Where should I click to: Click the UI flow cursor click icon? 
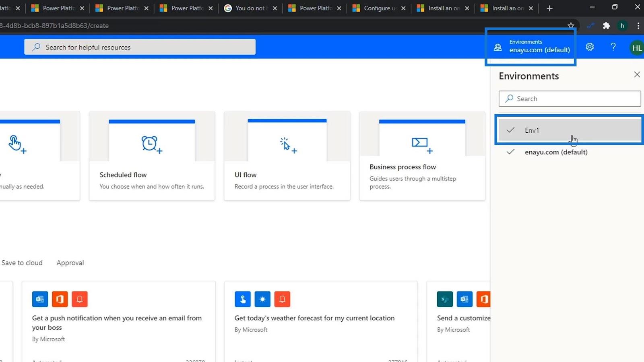point(288,145)
